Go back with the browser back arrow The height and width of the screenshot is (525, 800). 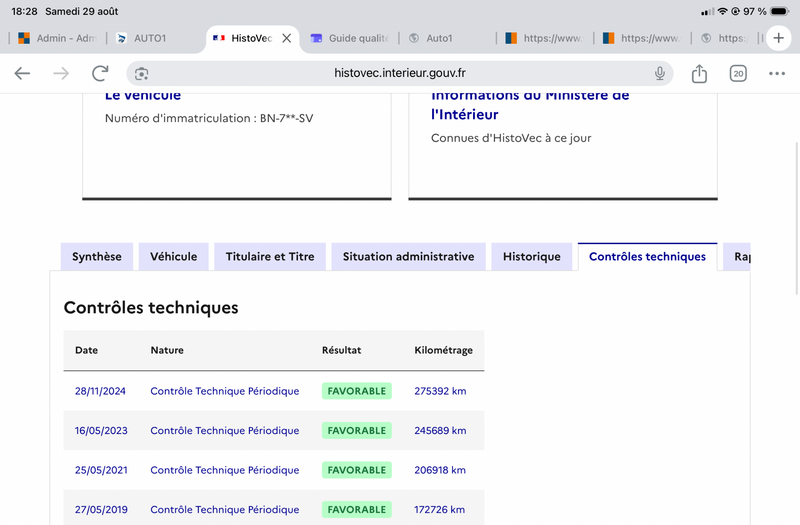(x=22, y=73)
